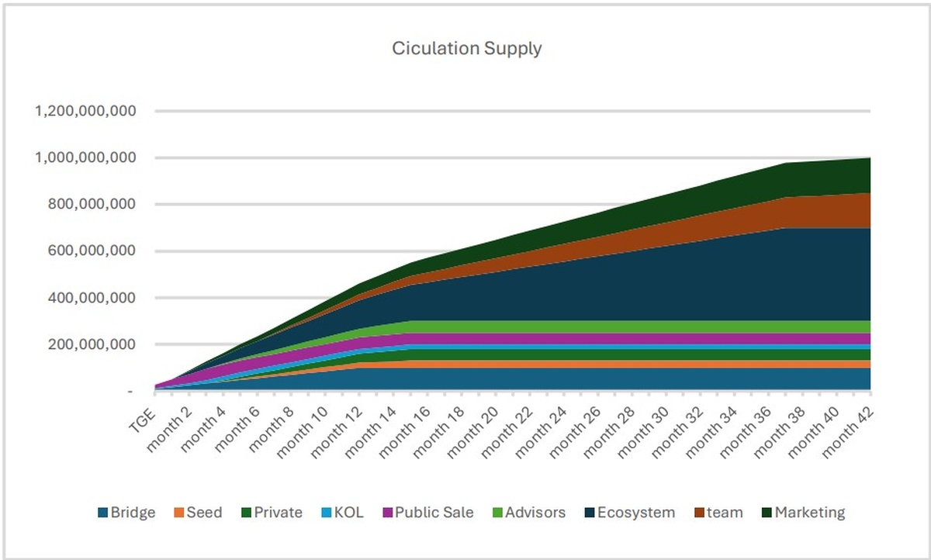Image resolution: width=931 pixels, height=560 pixels.
Task: Select the 1,200,000,000 axis label
Action: coord(85,111)
